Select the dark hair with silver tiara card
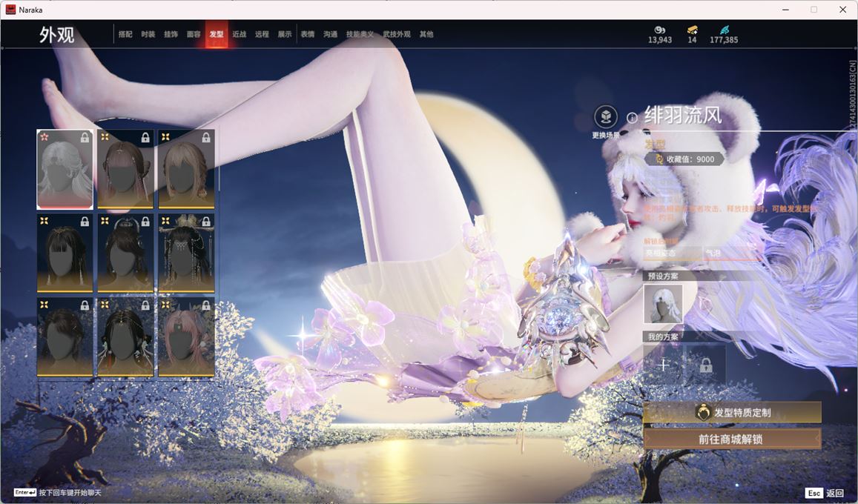The width and height of the screenshot is (858, 504). [125, 253]
